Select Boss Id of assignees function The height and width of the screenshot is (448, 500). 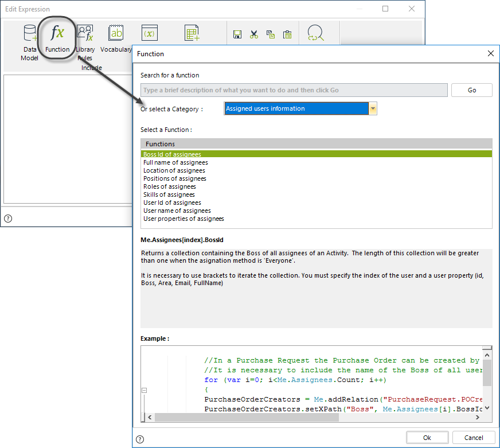pos(317,154)
